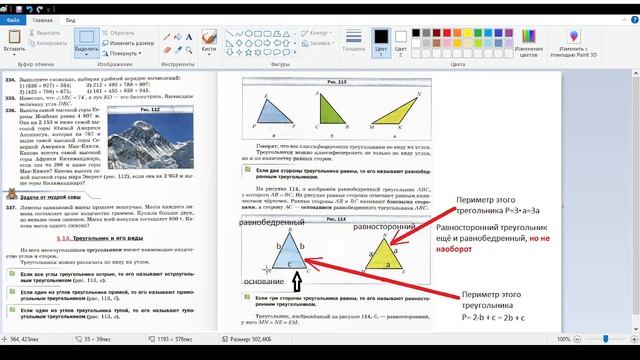Click the Redo arrow in title bar
Screen dimensions: 640x360
click(x=40, y=9)
